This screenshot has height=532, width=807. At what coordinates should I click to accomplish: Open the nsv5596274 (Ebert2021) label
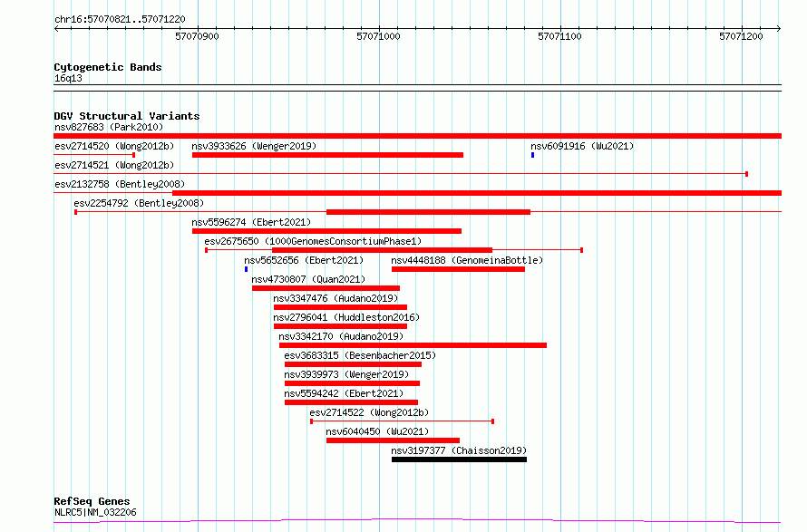click(251, 222)
